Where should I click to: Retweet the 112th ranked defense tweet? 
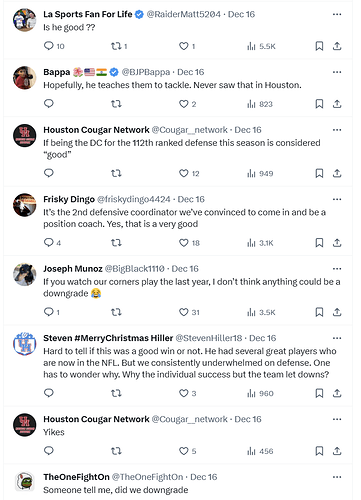click(116, 173)
